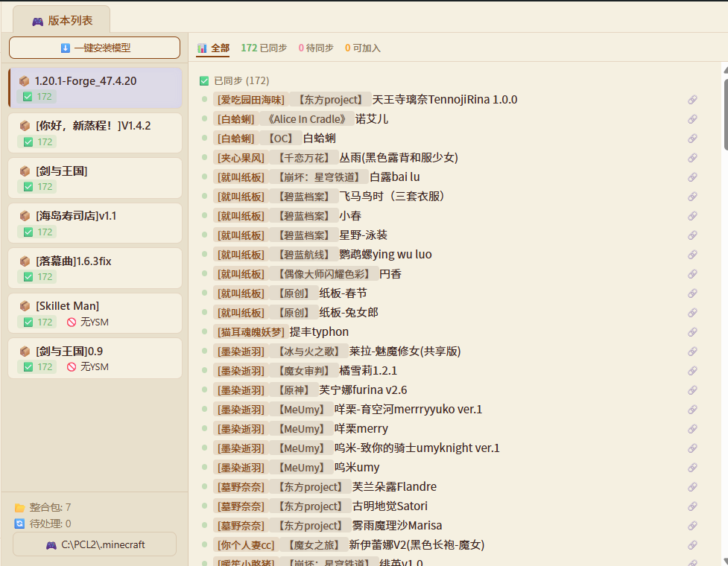The image size is (728, 566).
Task: Click the 整合包: 7 folder icon
Action: click(x=19, y=507)
